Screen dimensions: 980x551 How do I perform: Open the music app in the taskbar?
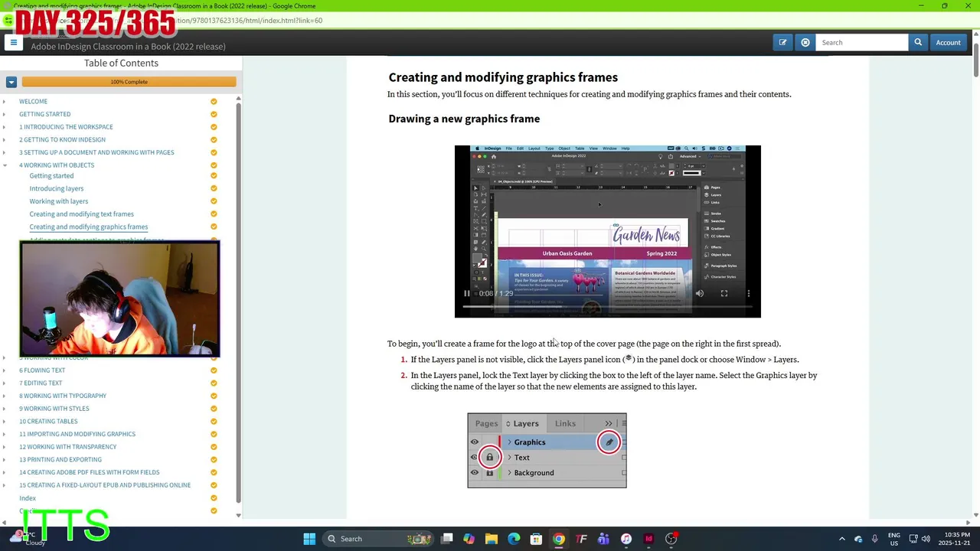[x=626, y=539]
